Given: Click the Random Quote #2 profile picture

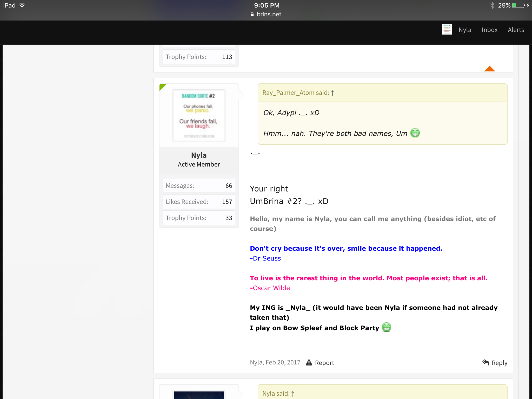Looking at the screenshot, I should pos(199,116).
